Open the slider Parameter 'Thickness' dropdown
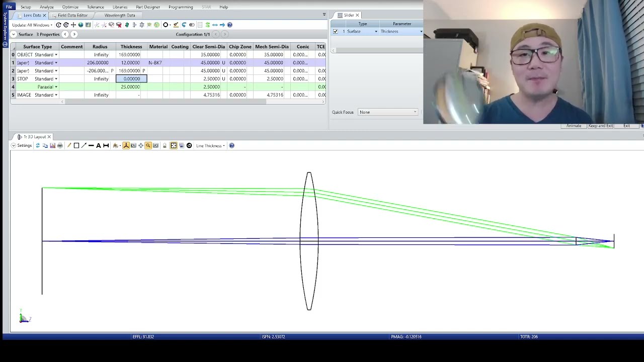The image size is (644, 362). [x=421, y=31]
